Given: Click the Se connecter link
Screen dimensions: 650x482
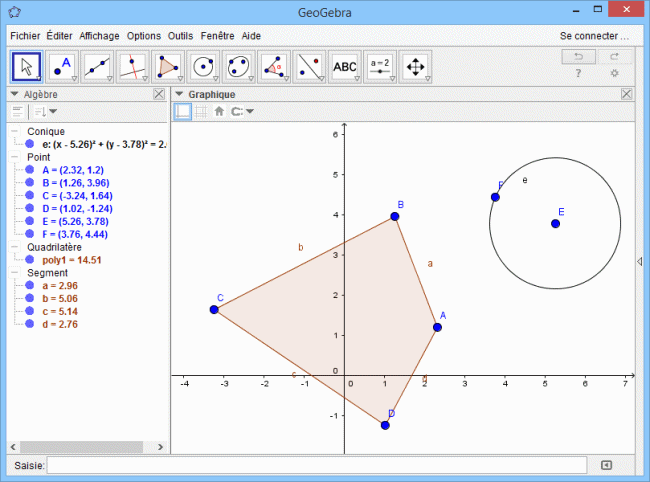Looking at the screenshot, I should coord(594,35).
